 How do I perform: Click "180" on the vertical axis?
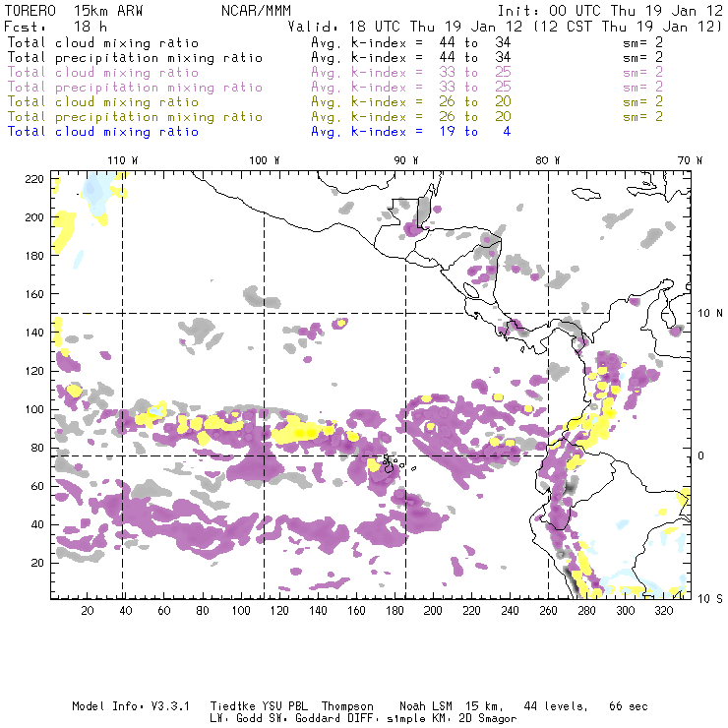(x=34, y=256)
